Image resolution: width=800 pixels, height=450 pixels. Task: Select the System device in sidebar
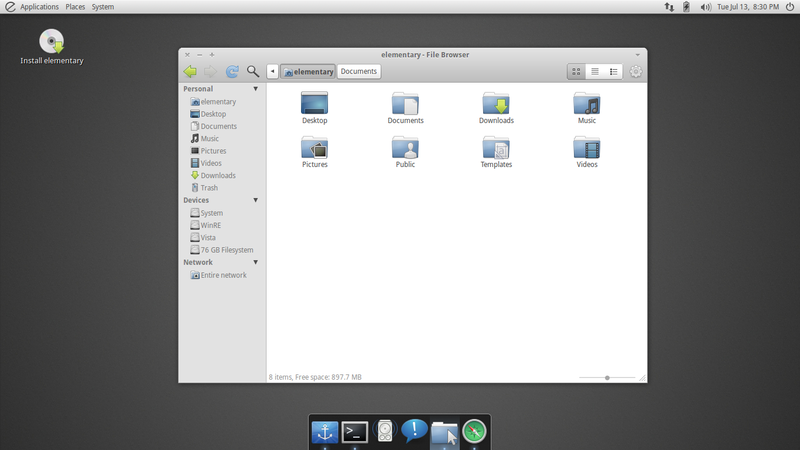click(x=207, y=213)
